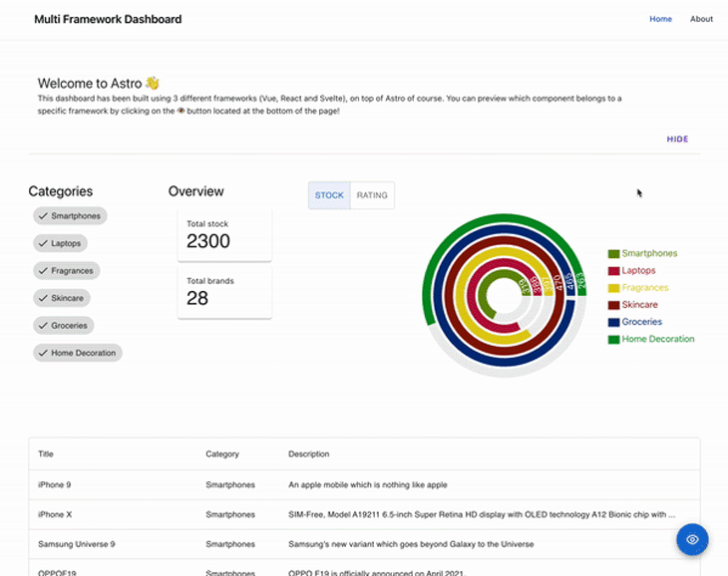This screenshot has height=576, width=728.
Task: Toggle the Home Decoration category chip
Action: pyautogui.click(x=77, y=353)
